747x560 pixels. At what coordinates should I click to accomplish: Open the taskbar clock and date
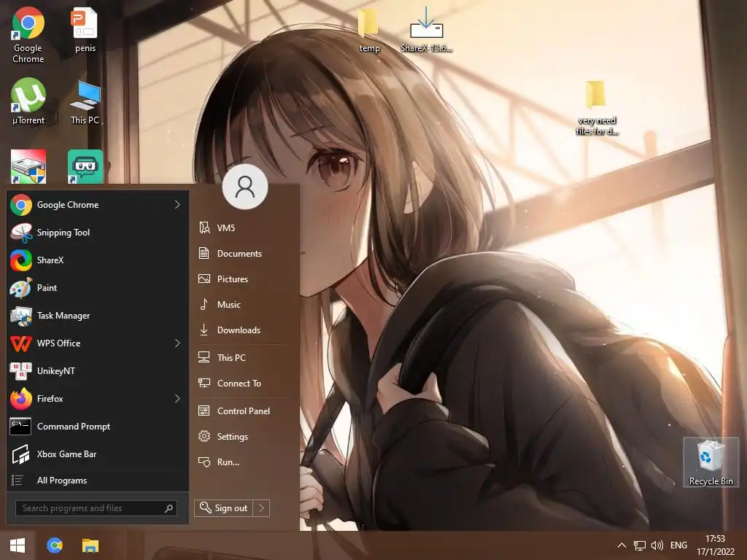[x=716, y=545]
